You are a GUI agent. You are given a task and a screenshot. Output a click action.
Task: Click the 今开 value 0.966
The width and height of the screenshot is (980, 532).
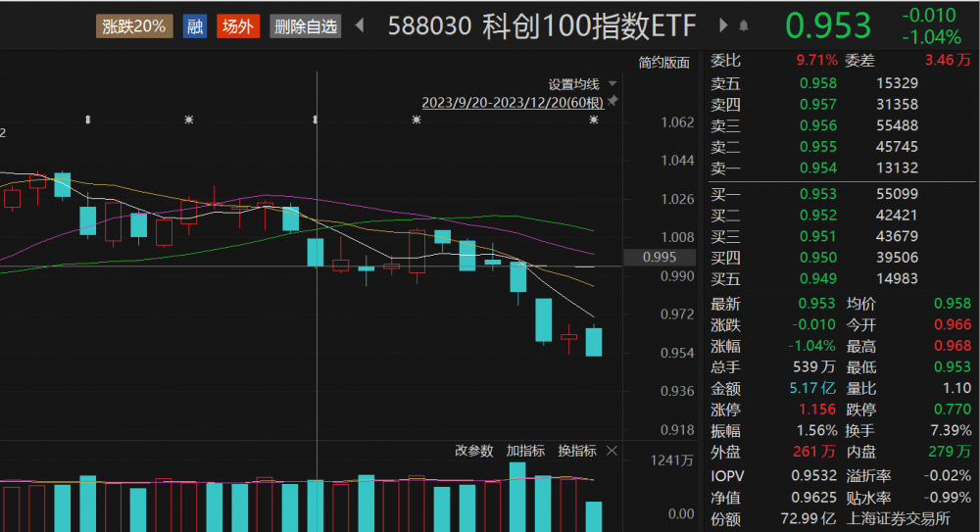point(953,325)
